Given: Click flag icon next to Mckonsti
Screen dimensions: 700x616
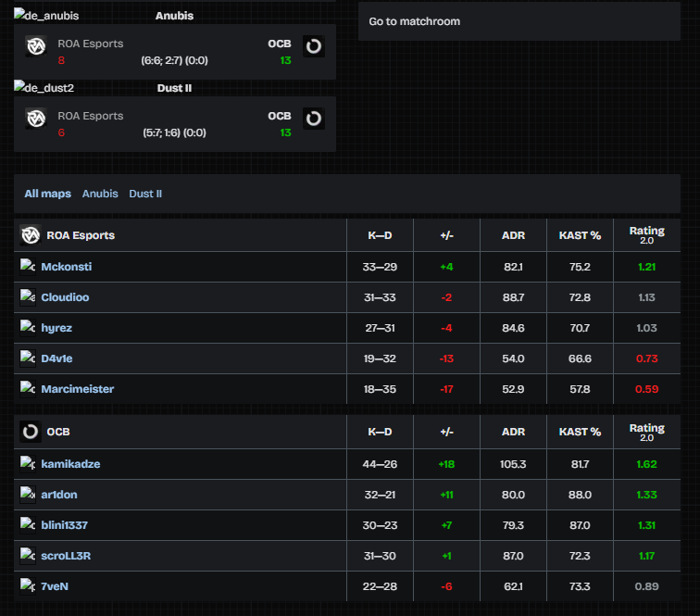Looking at the screenshot, I should pos(28,266).
